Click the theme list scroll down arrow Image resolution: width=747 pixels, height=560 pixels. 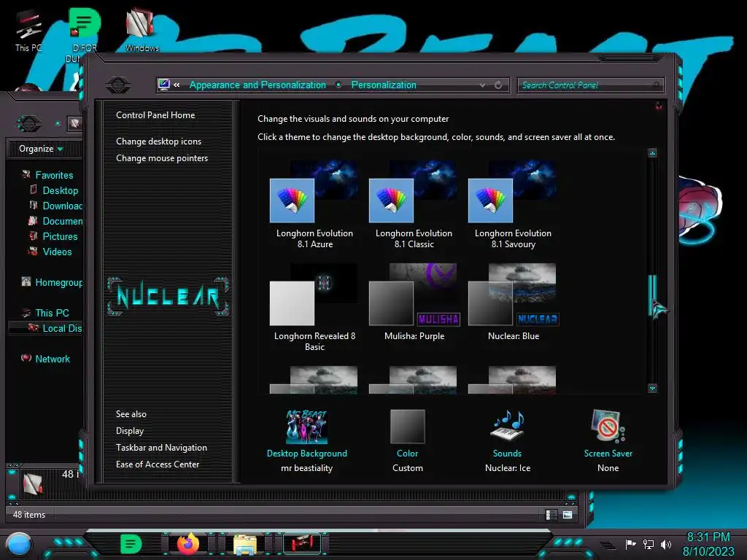tap(653, 389)
